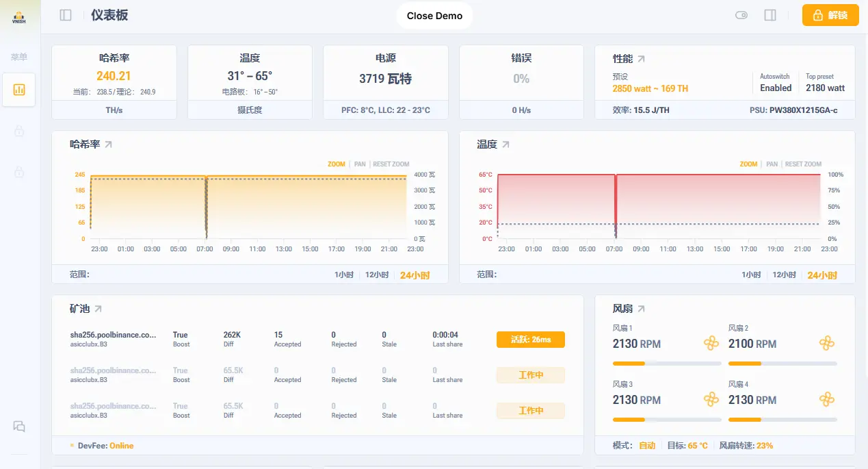Viewport: 868px width, 469px height.
Task: Click the Close Demo button
Action: pos(434,15)
